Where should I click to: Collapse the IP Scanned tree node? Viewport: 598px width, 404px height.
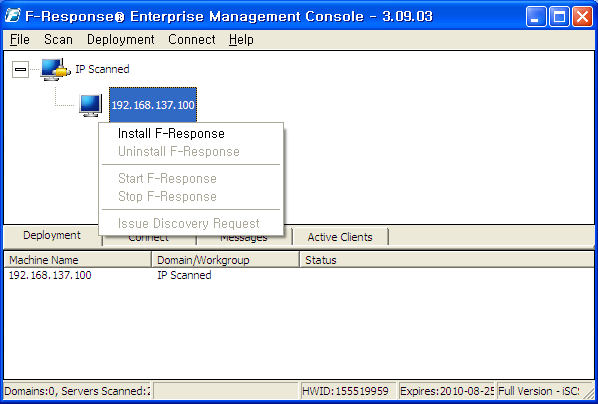[20, 69]
